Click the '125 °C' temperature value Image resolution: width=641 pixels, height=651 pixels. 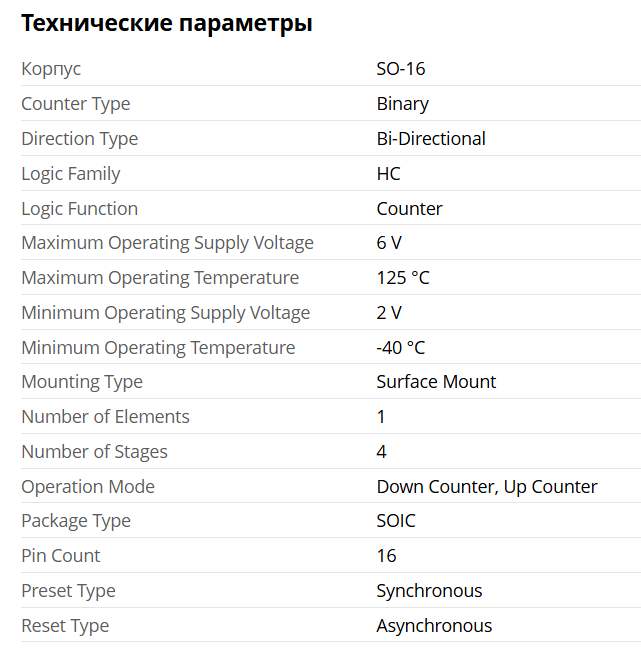coord(403,278)
